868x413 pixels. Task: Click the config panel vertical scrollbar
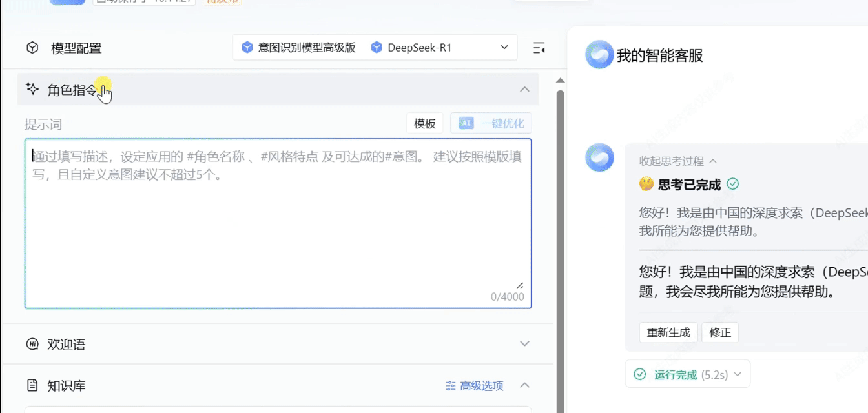560,245
